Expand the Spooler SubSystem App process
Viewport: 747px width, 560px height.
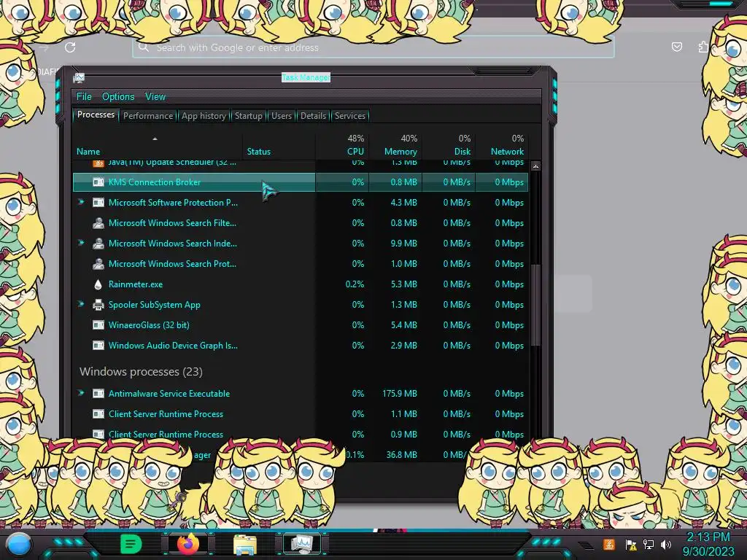[x=81, y=304]
